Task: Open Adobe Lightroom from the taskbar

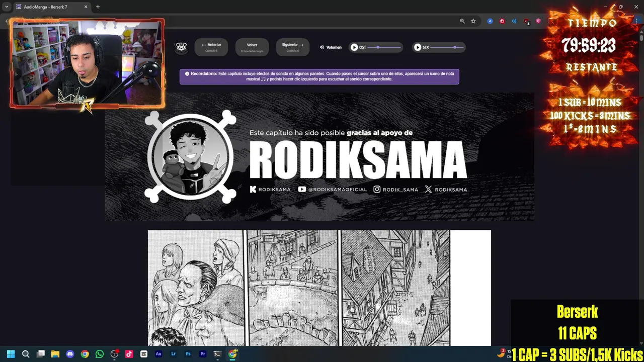Action: [x=174, y=354]
